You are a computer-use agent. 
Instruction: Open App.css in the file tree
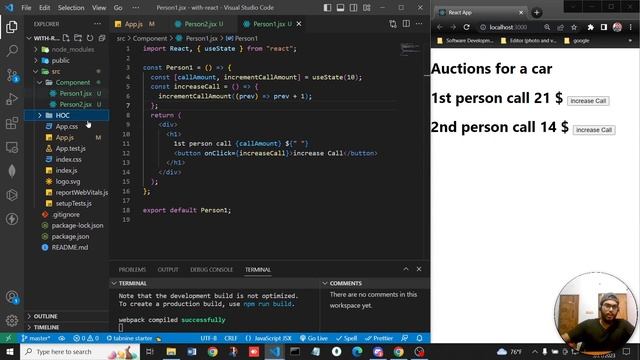[x=67, y=127]
